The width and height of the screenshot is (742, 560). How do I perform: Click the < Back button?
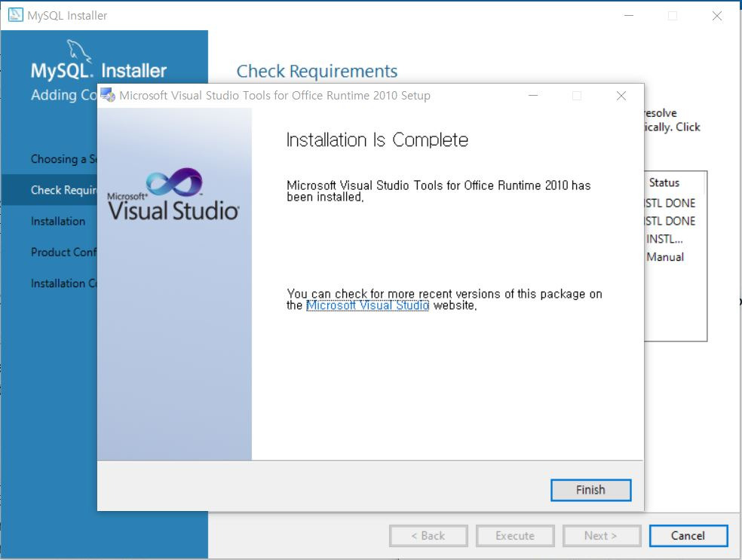click(x=428, y=536)
